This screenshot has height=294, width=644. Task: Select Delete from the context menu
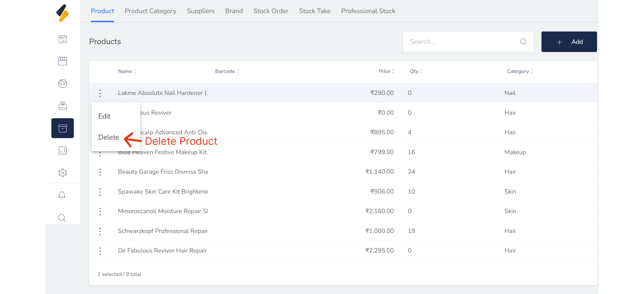point(109,137)
